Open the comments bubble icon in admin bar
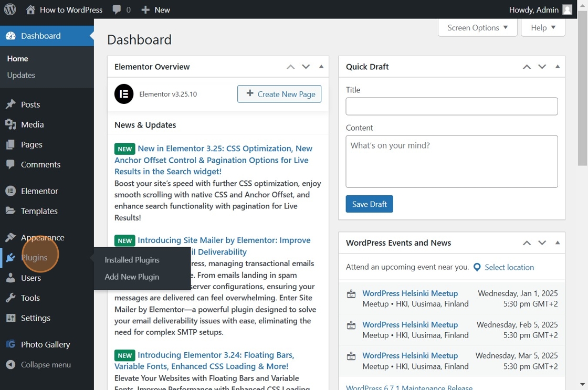588x390 pixels. [x=117, y=9]
